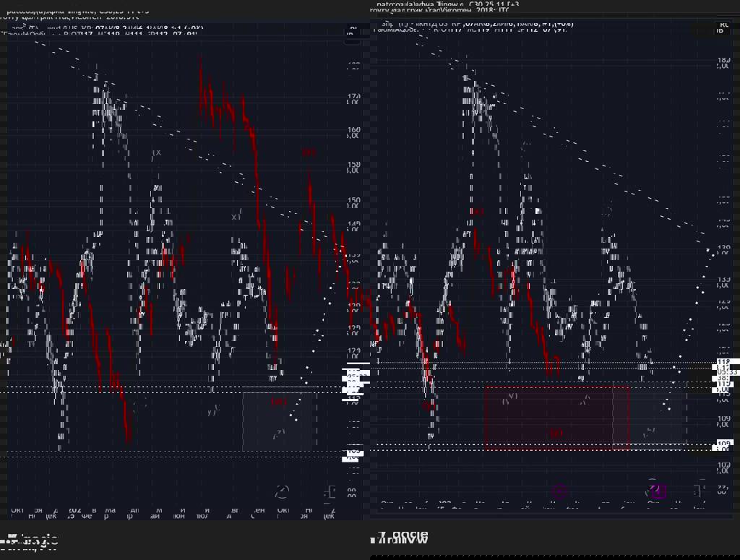Open currency selector atop right price axis
740x560 pixels.
pos(720,29)
